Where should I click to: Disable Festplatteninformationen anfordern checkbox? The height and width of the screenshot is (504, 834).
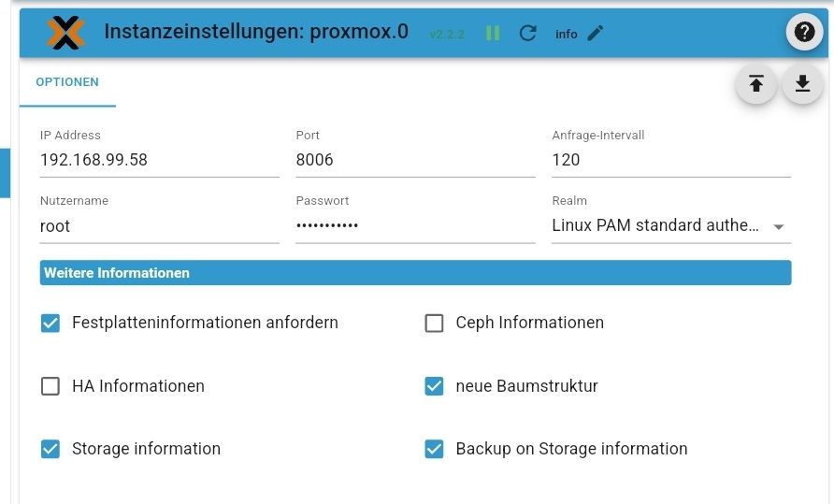pos(50,323)
